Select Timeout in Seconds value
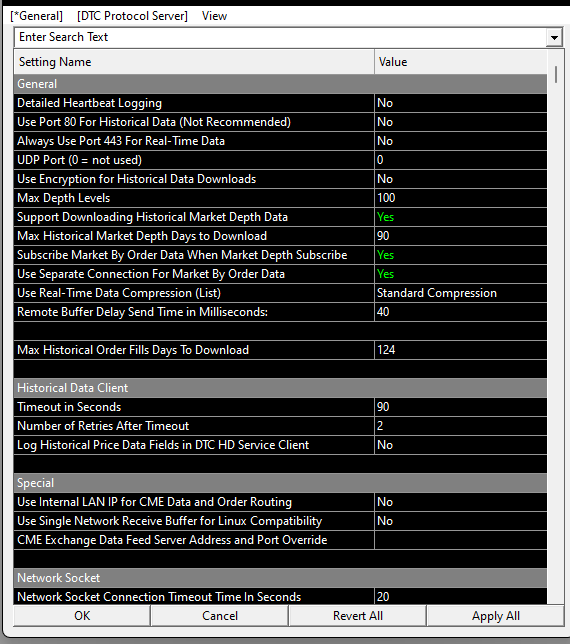Viewport: 570px width, 644px height. [x=460, y=407]
